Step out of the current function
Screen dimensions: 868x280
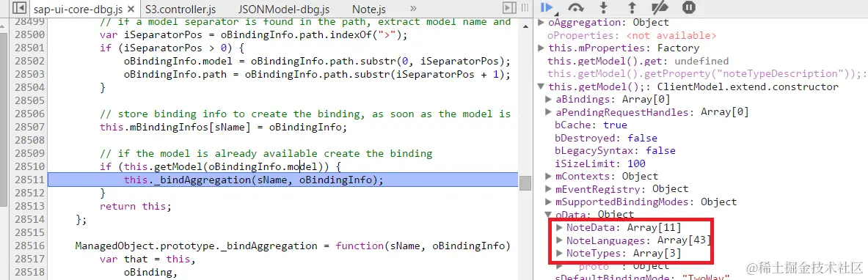632,8
